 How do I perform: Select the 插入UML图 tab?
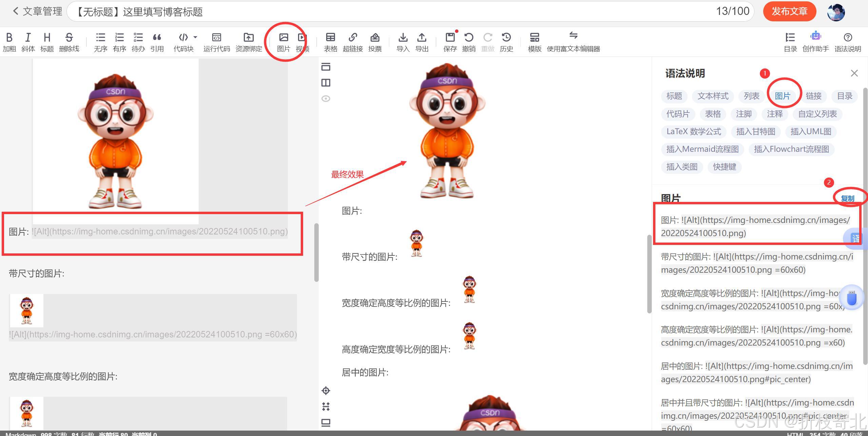pos(811,132)
